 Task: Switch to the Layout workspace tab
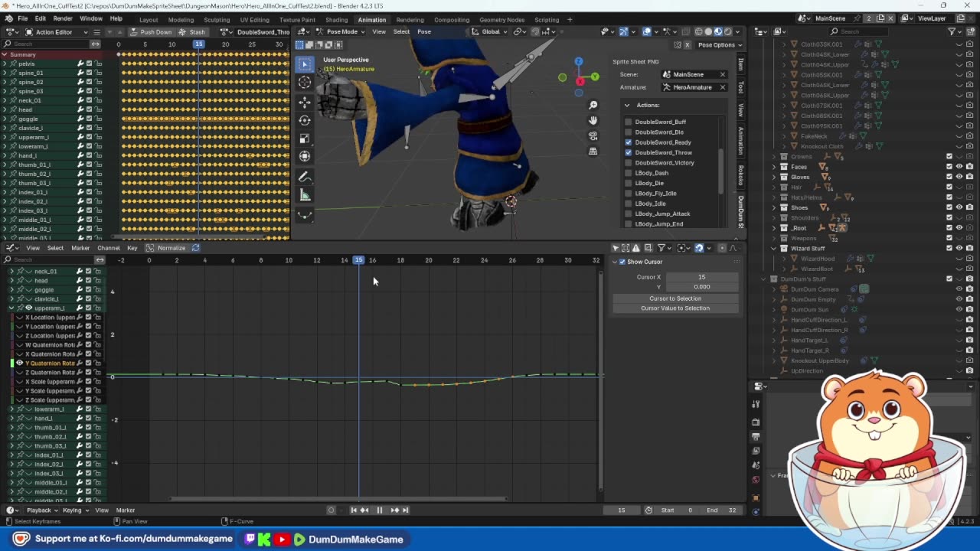(x=149, y=20)
